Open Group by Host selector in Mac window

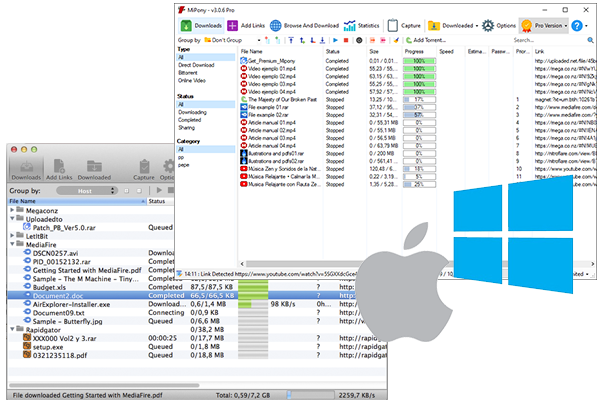tap(86, 191)
